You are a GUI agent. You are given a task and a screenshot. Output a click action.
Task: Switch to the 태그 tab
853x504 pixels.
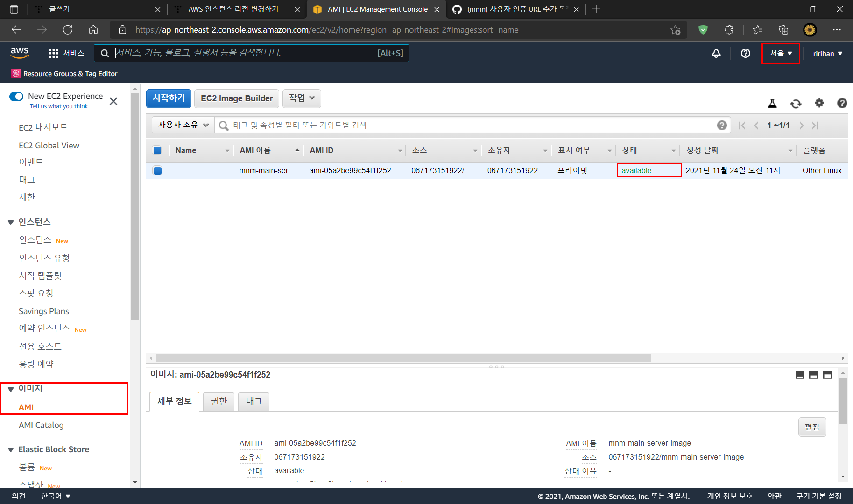pos(254,401)
